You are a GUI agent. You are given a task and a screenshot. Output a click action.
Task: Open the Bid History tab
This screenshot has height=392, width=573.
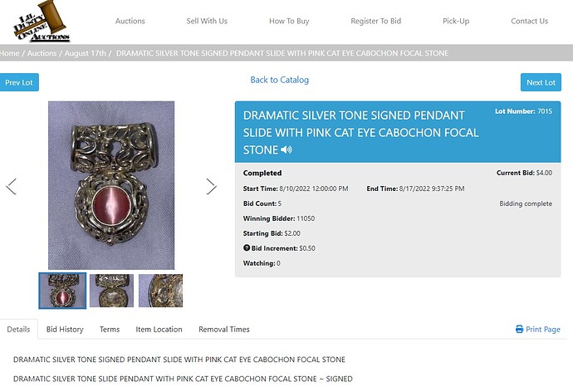(x=65, y=329)
